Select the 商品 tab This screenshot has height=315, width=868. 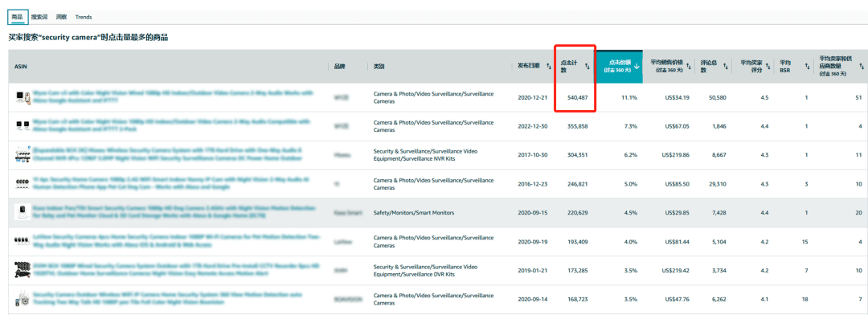pyautogui.click(x=17, y=17)
